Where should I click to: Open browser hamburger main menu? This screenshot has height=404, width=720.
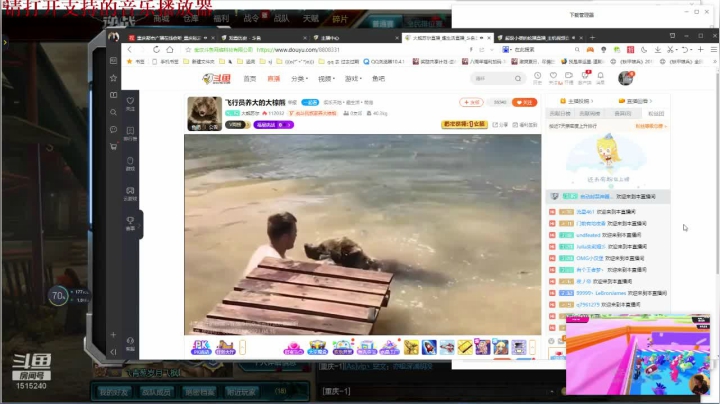(714, 50)
